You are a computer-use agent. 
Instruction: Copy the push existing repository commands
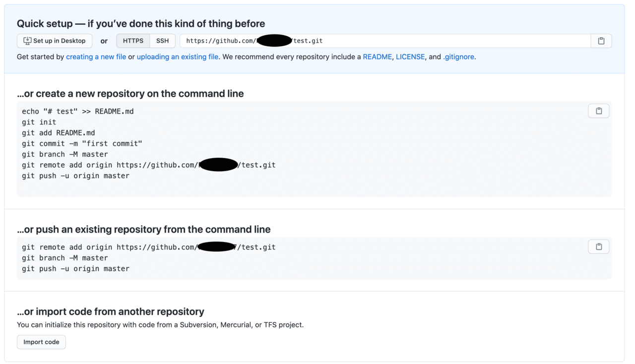[599, 246]
